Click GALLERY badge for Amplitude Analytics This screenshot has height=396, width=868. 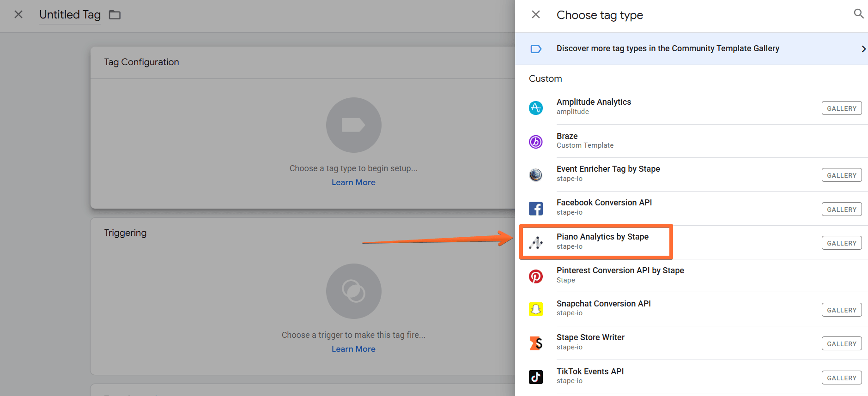click(x=842, y=108)
